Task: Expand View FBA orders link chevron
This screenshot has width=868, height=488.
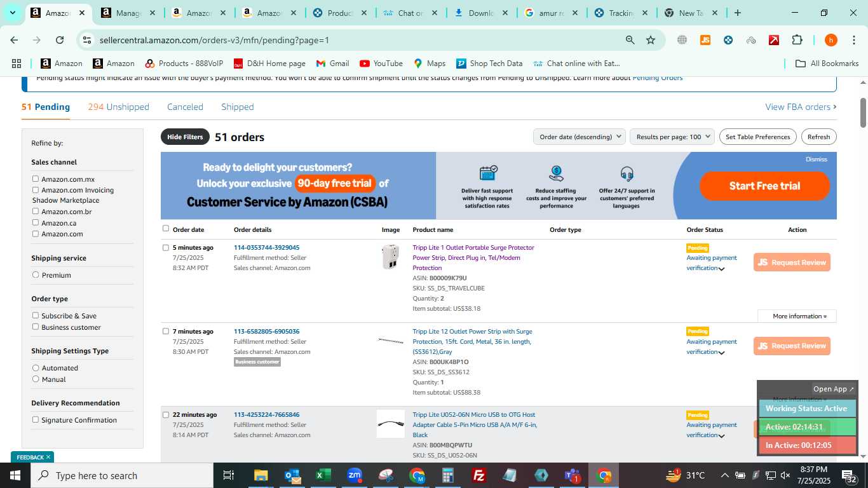Action: pos(834,107)
